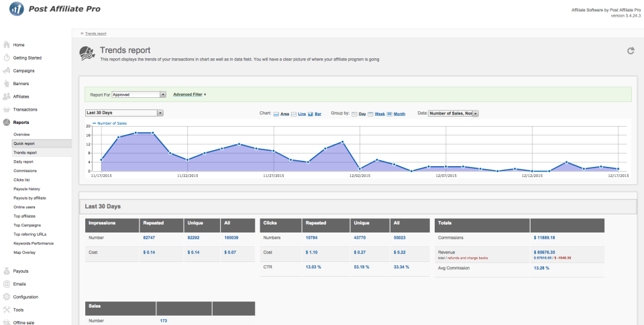Open Top affiliates report
The image size is (644, 325).
[x=24, y=216]
